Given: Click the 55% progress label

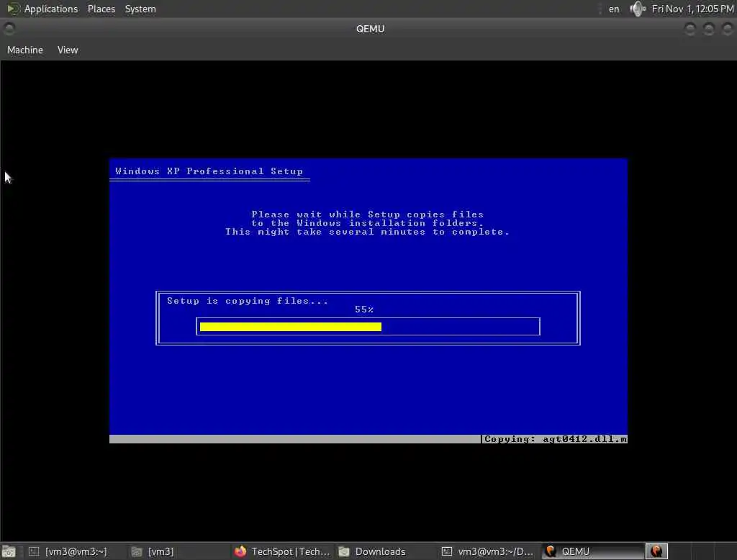Looking at the screenshot, I should (x=364, y=310).
